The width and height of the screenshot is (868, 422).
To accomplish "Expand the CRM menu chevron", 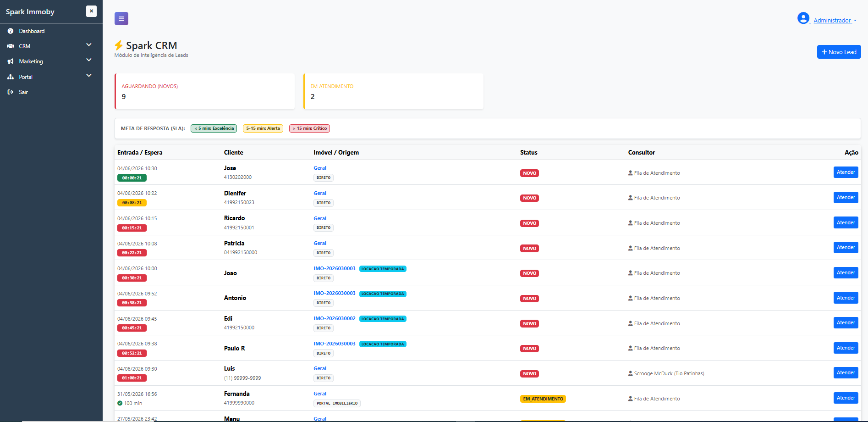I will (x=89, y=45).
